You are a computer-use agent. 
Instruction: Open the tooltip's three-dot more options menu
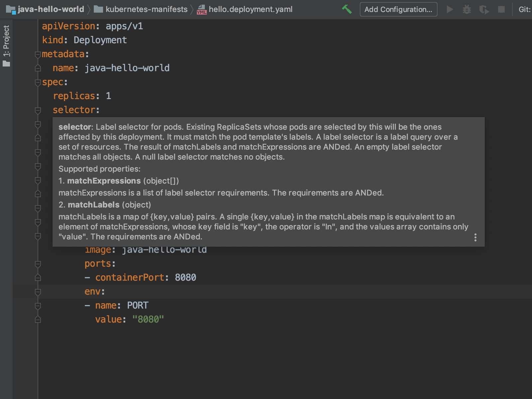pyautogui.click(x=475, y=237)
